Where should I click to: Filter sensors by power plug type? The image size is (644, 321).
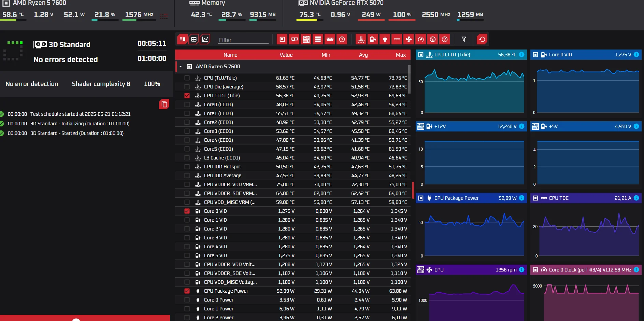(x=385, y=40)
